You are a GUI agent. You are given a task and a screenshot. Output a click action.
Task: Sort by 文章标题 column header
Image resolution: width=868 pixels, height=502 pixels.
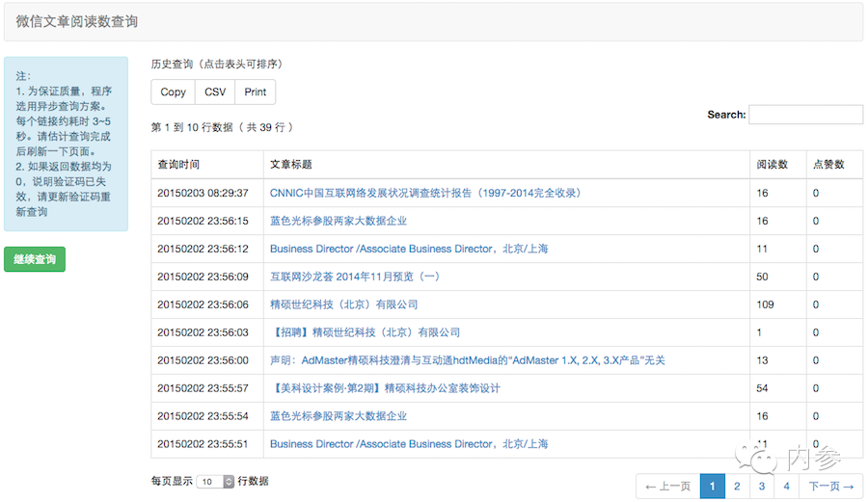pyautogui.click(x=506, y=164)
